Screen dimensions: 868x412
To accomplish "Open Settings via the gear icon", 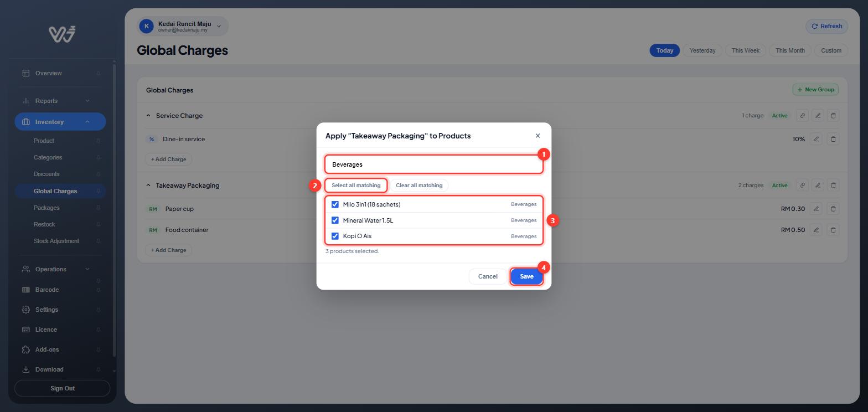I will 25,310.
